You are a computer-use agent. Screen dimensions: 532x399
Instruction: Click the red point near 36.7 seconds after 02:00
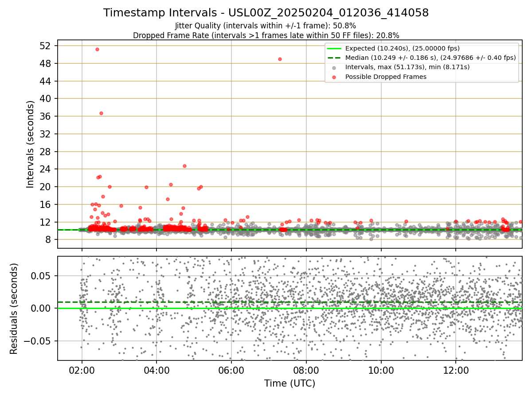pos(101,113)
